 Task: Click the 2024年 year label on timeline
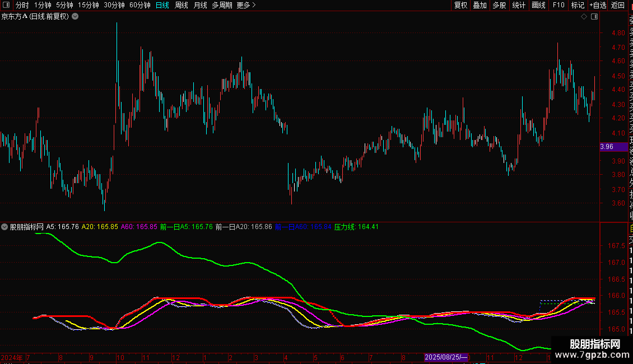(12, 357)
